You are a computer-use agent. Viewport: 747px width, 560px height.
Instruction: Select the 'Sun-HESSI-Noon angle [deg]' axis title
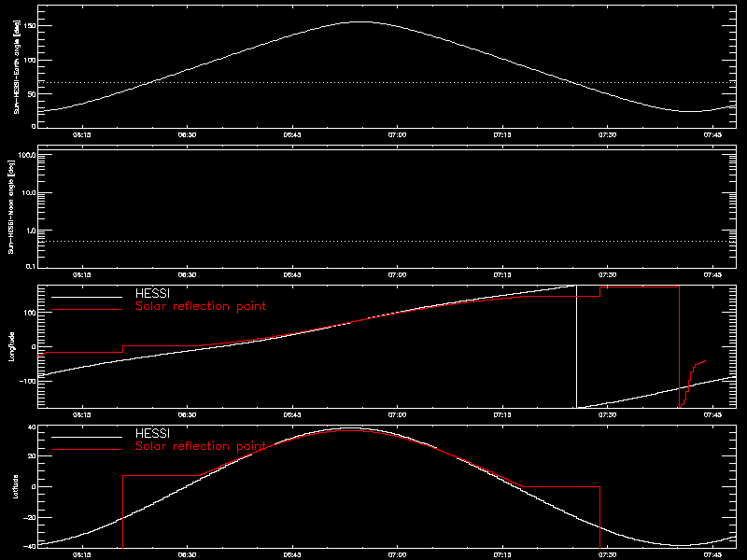coord(11,206)
